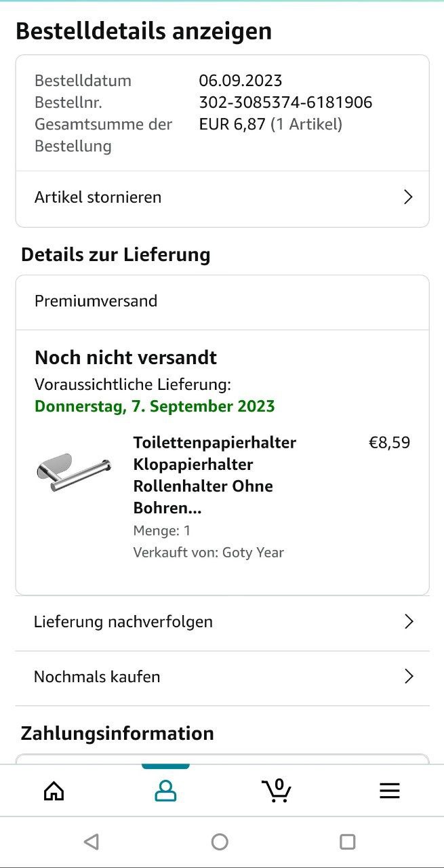Open Lieferung nachverfolgen row
The width and height of the screenshot is (444, 868).
[x=123, y=622]
